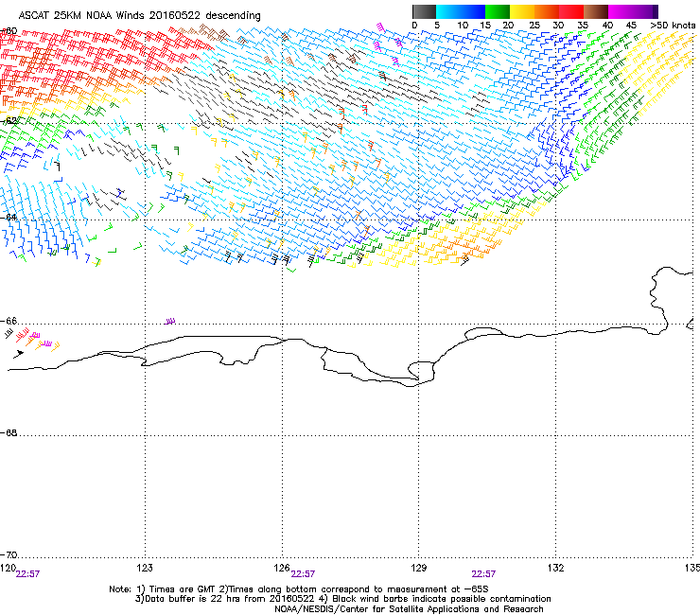Viewport: 700px width, 615px height.
Task: Click the '25' legend scale number
Action: tap(534, 26)
